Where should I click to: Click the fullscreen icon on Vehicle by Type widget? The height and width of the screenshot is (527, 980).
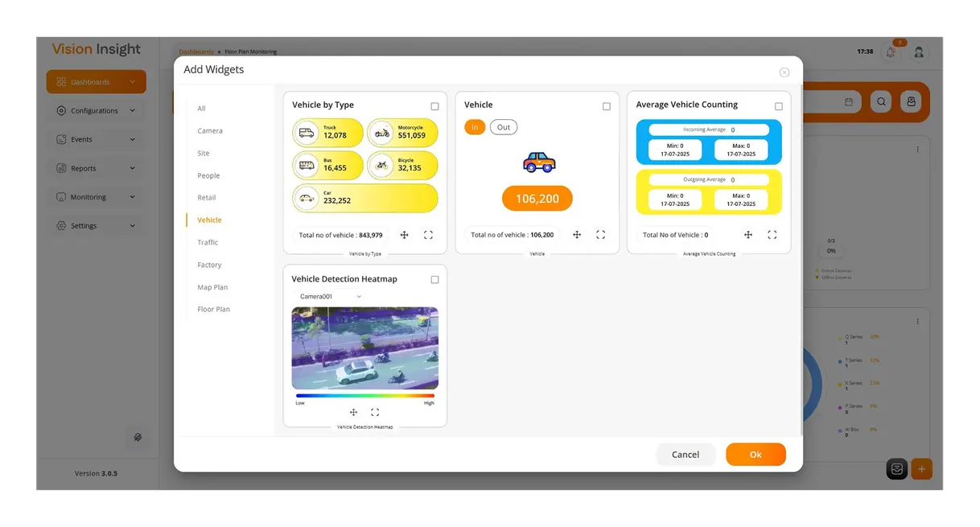(x=428, y=235)
